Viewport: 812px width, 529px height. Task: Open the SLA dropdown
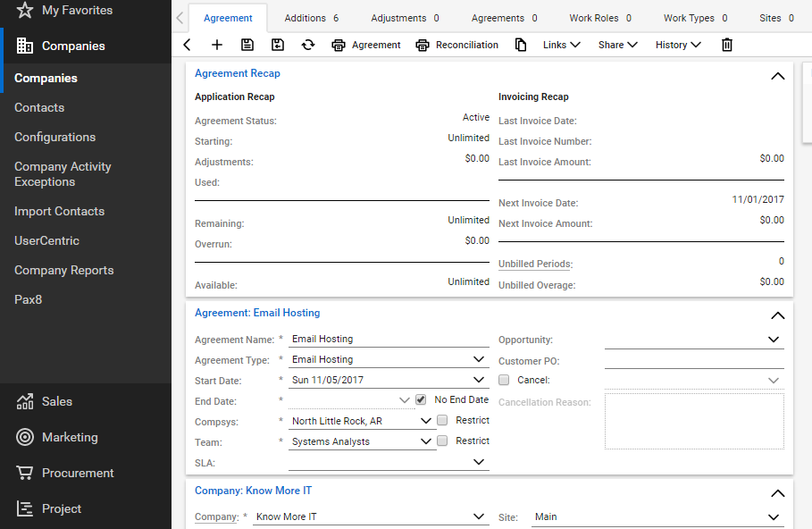click(479, 462)
